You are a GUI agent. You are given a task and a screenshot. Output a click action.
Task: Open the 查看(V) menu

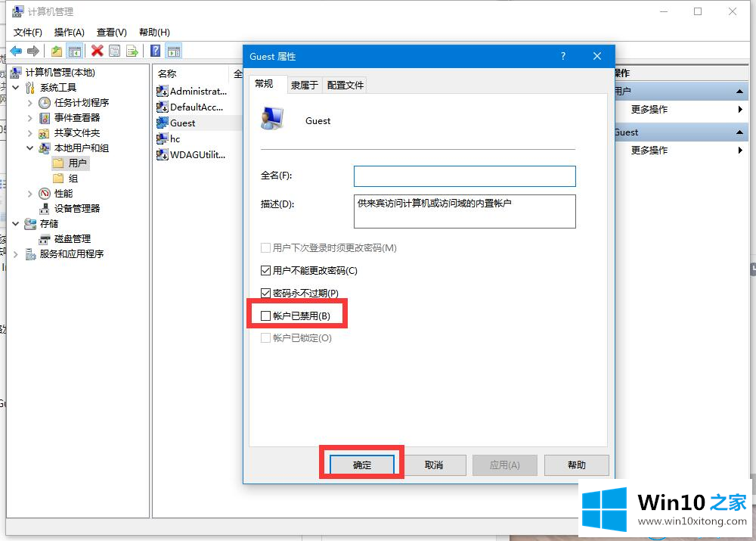pos(111,33)
